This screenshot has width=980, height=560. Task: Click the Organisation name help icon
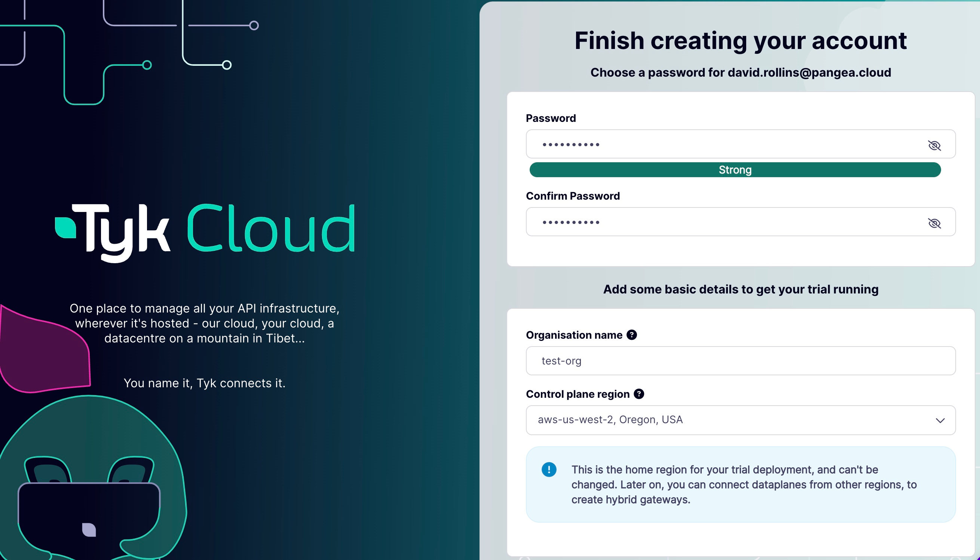pos(631,335)
